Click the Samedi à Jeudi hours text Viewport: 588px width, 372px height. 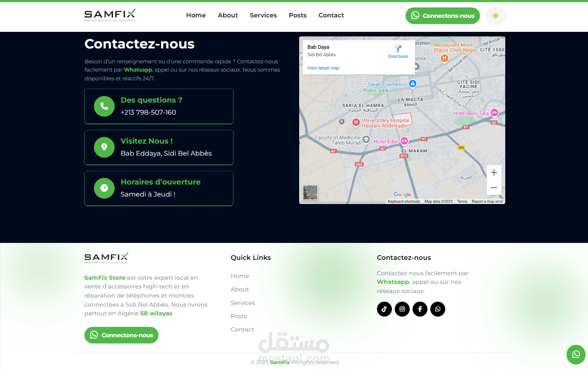pyautogui.click(x=148, y=194)
